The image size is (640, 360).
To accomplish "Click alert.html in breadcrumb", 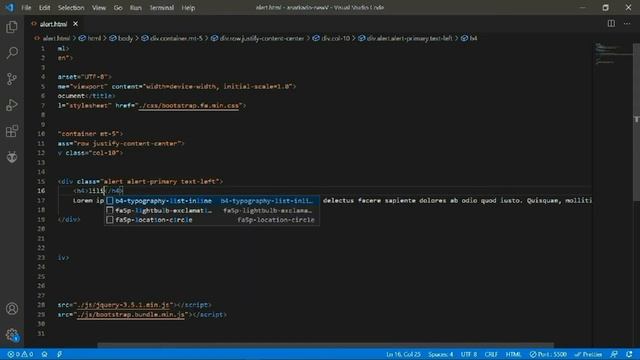I will pyautogui.click(x=56, y=38).
